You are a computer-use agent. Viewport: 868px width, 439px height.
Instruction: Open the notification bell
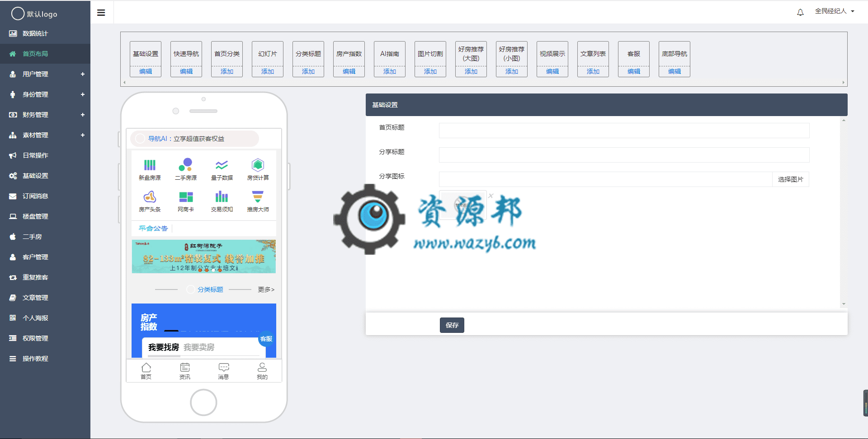800,12
